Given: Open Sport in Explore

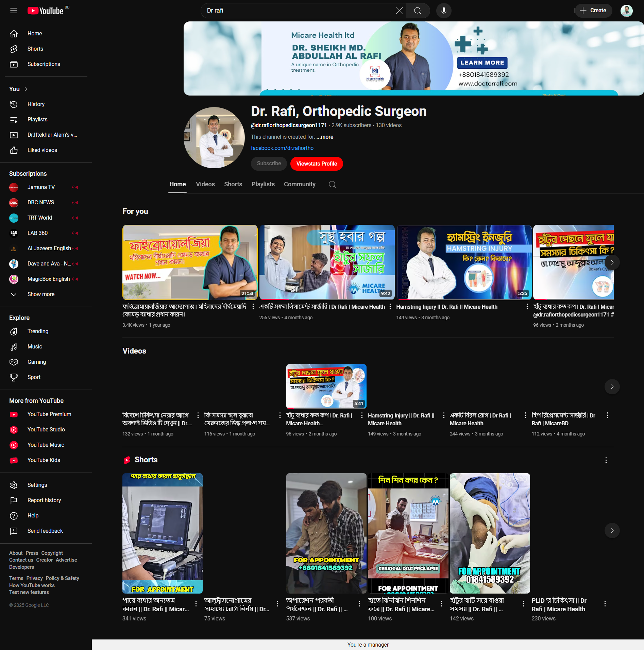Looking at the screenshot, I should [46, 377].
